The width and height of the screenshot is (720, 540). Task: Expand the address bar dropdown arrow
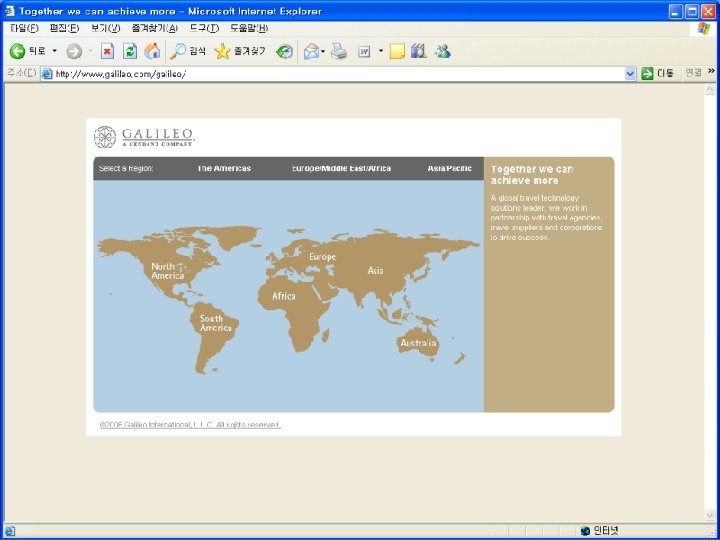pos(630,73)
